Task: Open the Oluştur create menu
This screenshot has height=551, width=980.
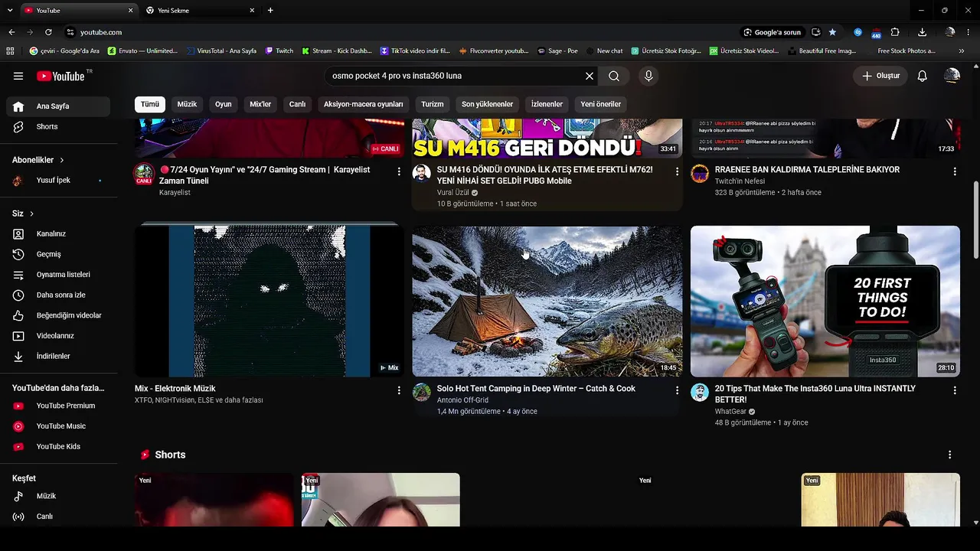Action: 880,76
